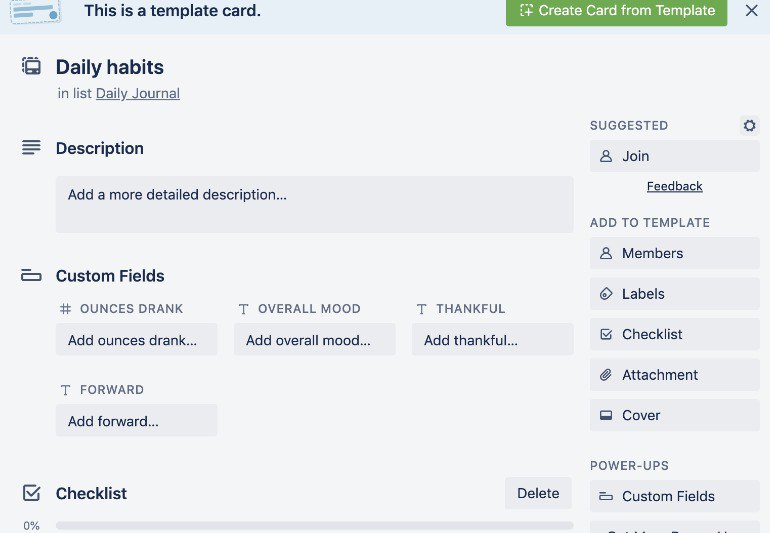Click the Custom Fields section icon
770x533 pixels.
tap(32, 276)
